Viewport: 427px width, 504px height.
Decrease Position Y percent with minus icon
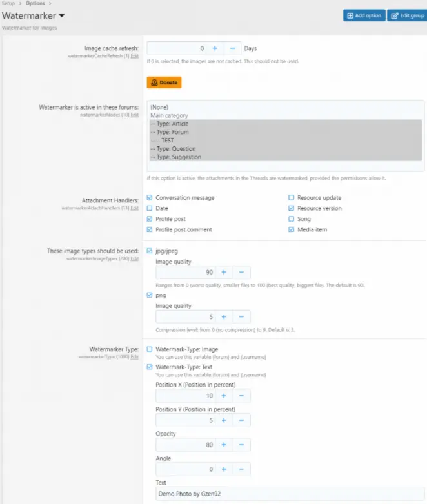pos(241,420)
